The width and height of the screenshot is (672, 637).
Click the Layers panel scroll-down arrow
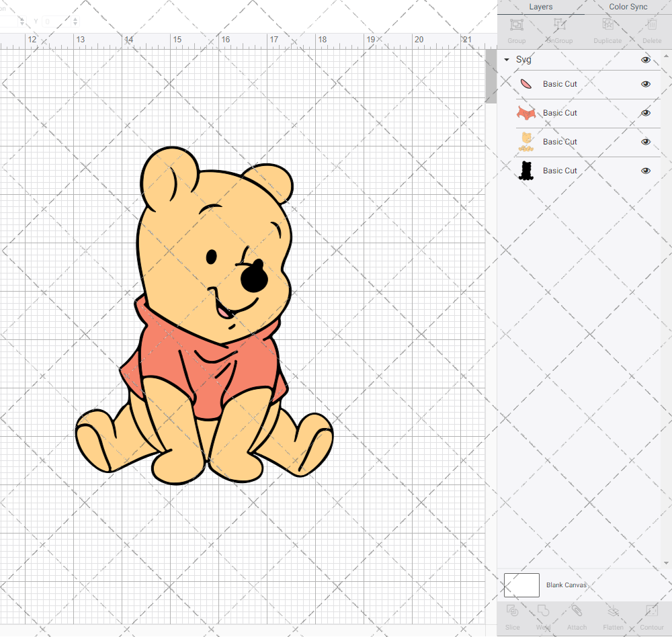click(x=665, y=563)
